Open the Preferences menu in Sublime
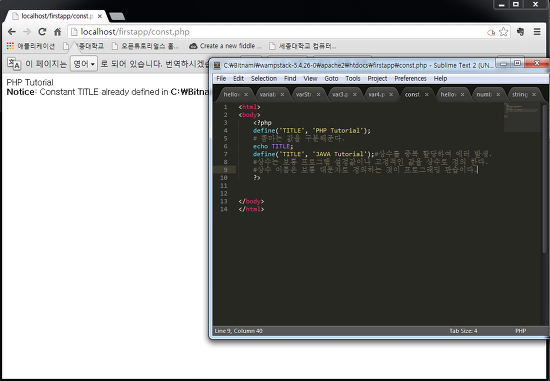 pyautogui.click(x=410, y=79)
